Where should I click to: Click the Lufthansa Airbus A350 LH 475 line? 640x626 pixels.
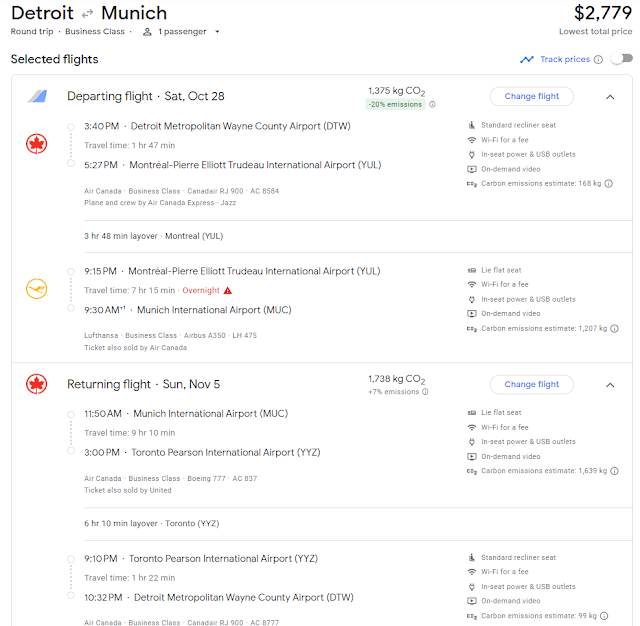point(170,335)
